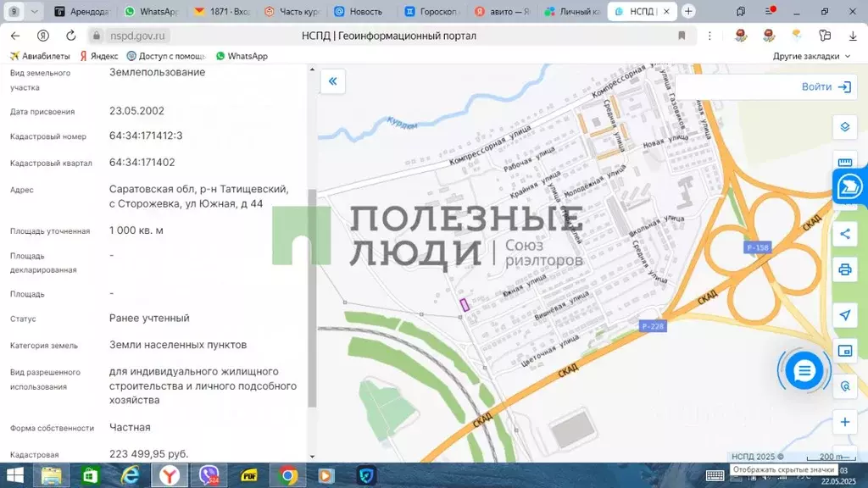Switch to Личный кабинет tab
The image size is (868, 488).
pyautogui.click(x=572, y=11)
